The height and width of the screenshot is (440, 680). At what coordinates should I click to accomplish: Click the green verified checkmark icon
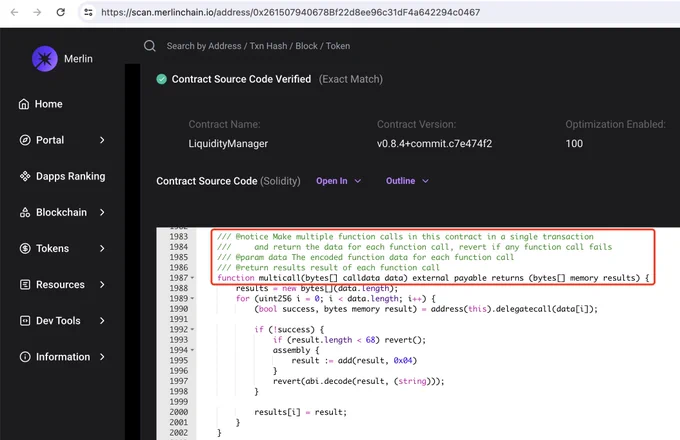161,79
